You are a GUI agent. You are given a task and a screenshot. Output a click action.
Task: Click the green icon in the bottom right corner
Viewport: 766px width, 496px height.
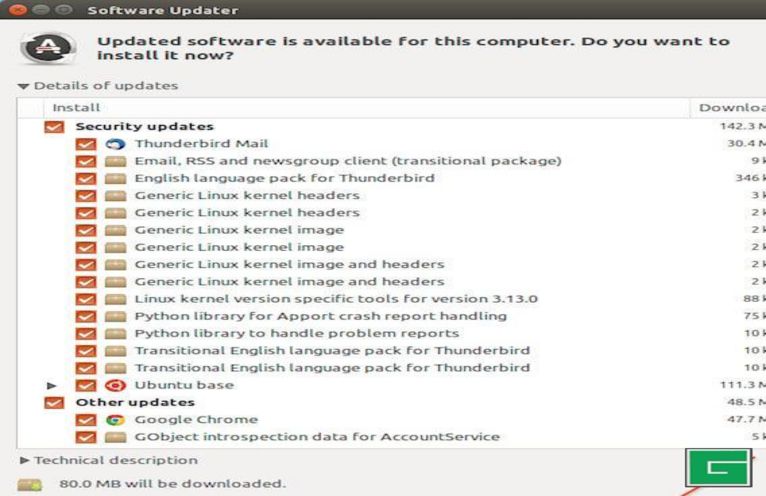pos(717,468)
